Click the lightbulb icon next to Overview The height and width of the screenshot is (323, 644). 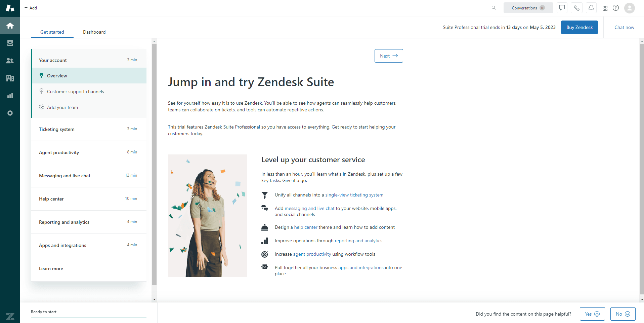[x=41, y=75]
